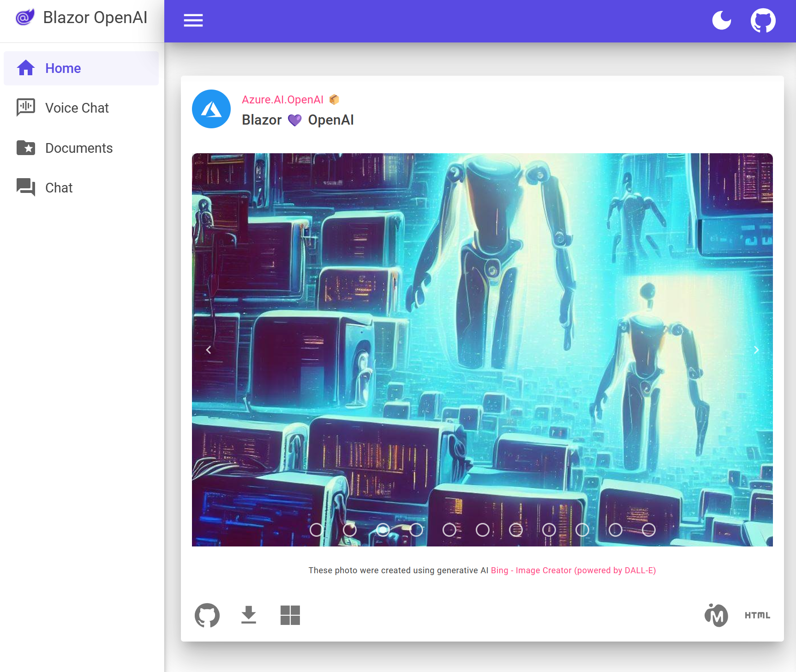Advance the carousel with the right arrow

tap(756, 350)
